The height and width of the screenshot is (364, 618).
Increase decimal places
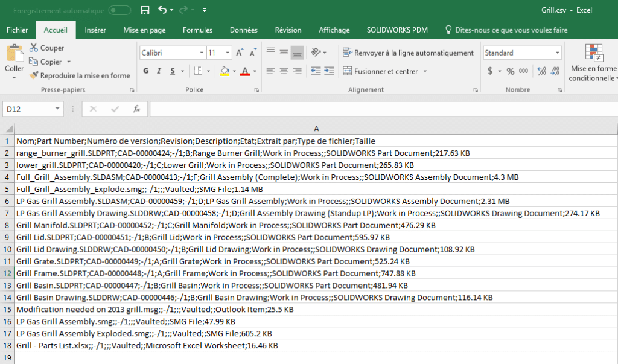[x=542, y=71]
